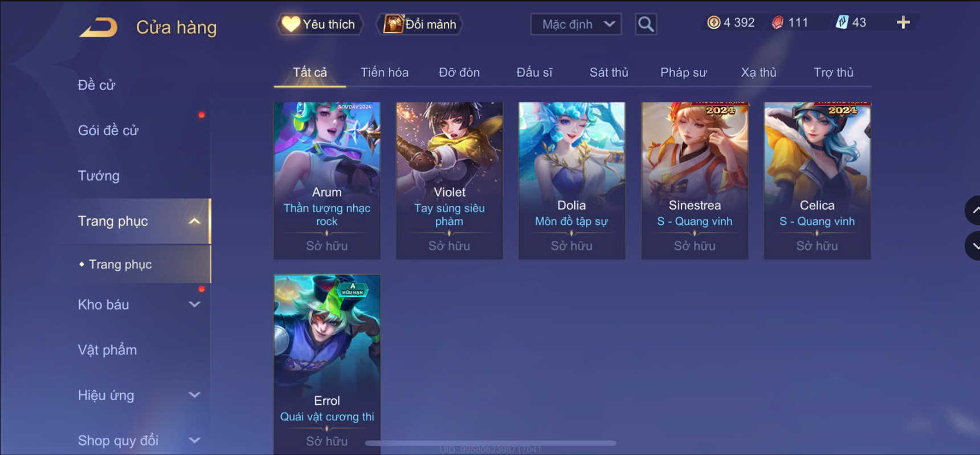Switch to the Sát thủ tab
The image size is (980, 455).
(x=609, y=72)
